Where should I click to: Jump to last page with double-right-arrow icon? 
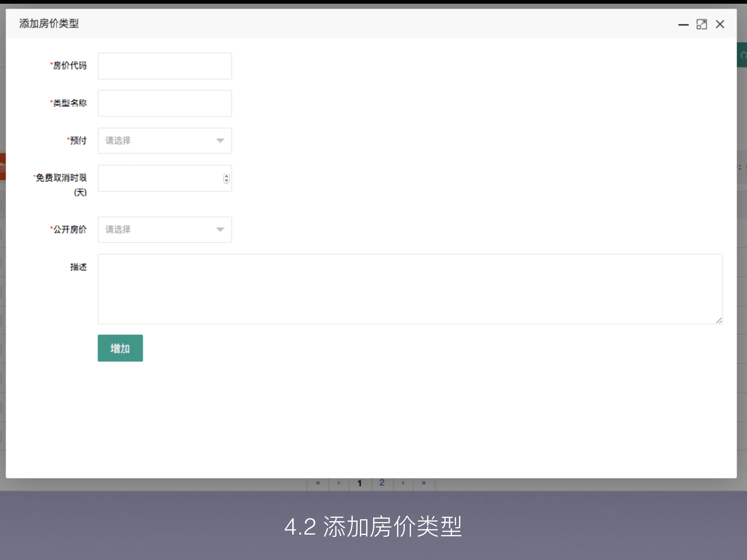424,483
